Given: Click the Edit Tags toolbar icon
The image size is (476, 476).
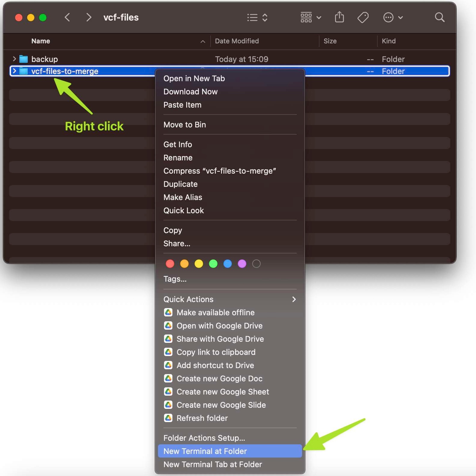Looking at the screenshot, I should [x=363, y=18].
